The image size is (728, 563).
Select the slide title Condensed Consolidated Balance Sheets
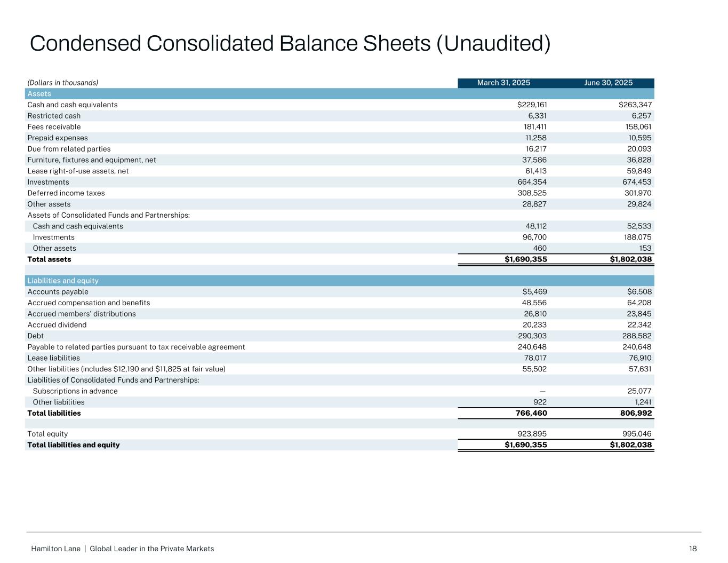(290, 43)
